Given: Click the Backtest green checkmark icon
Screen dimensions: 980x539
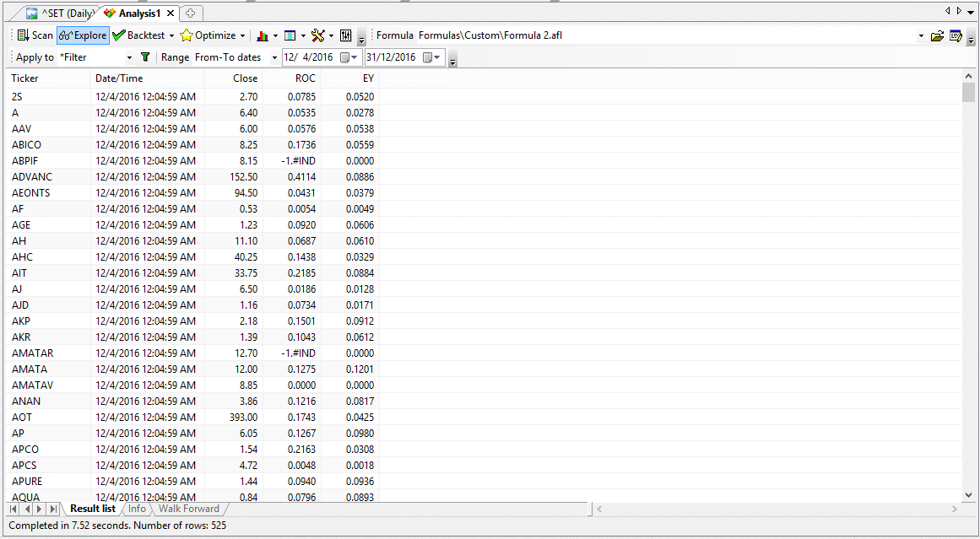Looking at the screenshot, I should click(119, 35).
